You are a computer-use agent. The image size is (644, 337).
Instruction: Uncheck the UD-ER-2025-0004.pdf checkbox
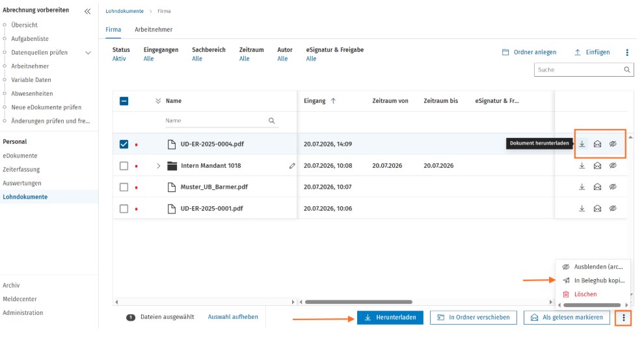coord(124,144)
